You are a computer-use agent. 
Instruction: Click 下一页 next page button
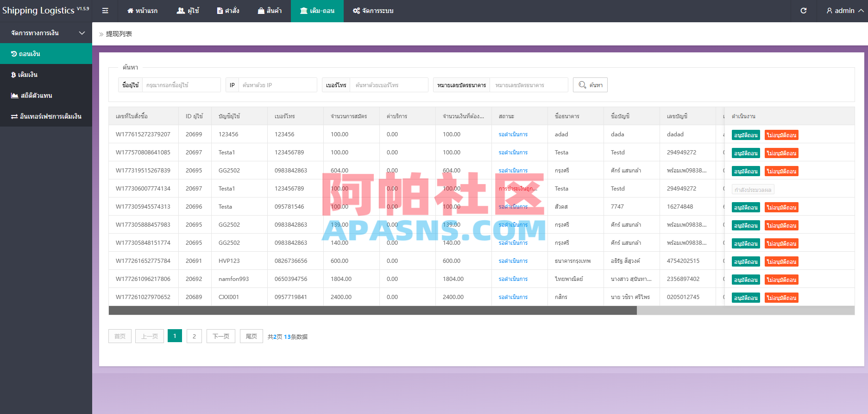tap(221, 336)
